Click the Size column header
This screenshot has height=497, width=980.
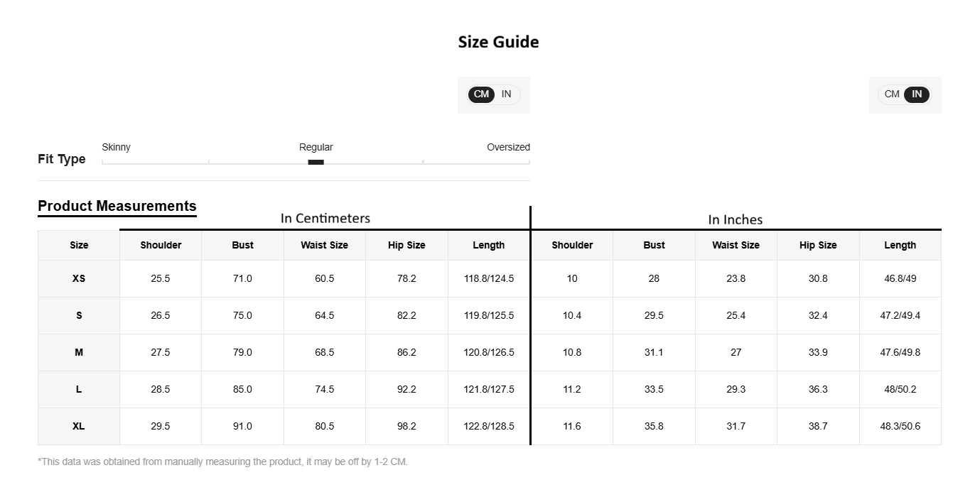point(79,245)
